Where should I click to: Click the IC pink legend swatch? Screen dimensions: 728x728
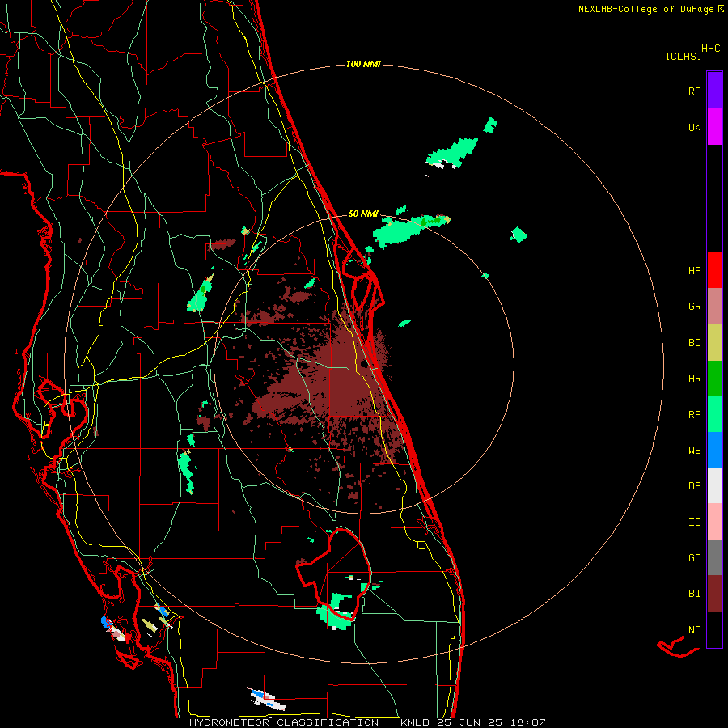[714, 522]
